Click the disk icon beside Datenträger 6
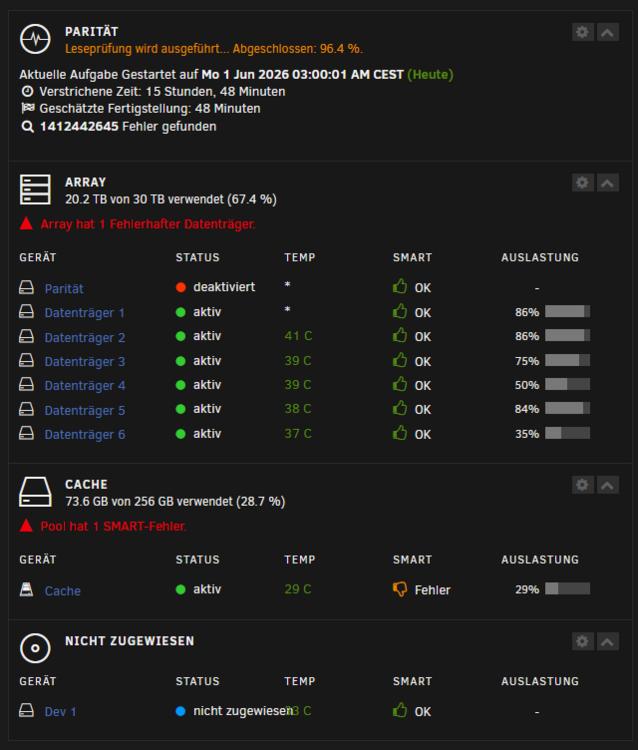 pyautogui.click(x=26, y=433)
